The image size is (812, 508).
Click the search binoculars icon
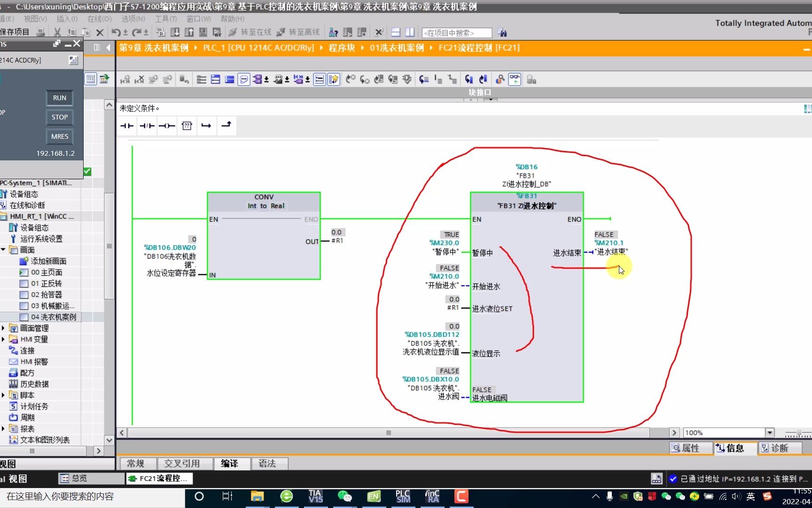502,32
